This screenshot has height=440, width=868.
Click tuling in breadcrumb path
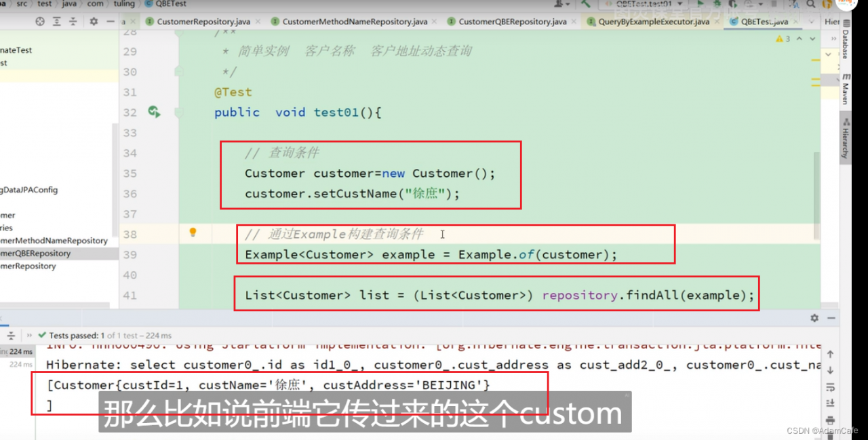(123, 4)
